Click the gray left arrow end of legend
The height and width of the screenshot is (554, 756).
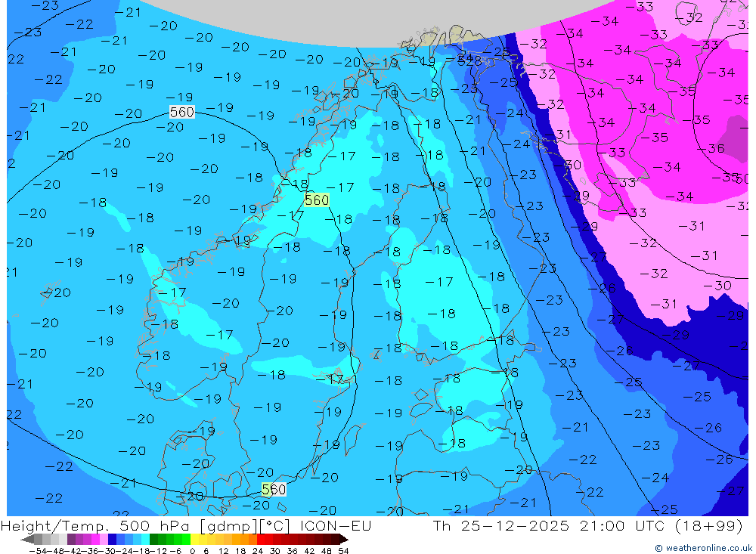point(27,539)
